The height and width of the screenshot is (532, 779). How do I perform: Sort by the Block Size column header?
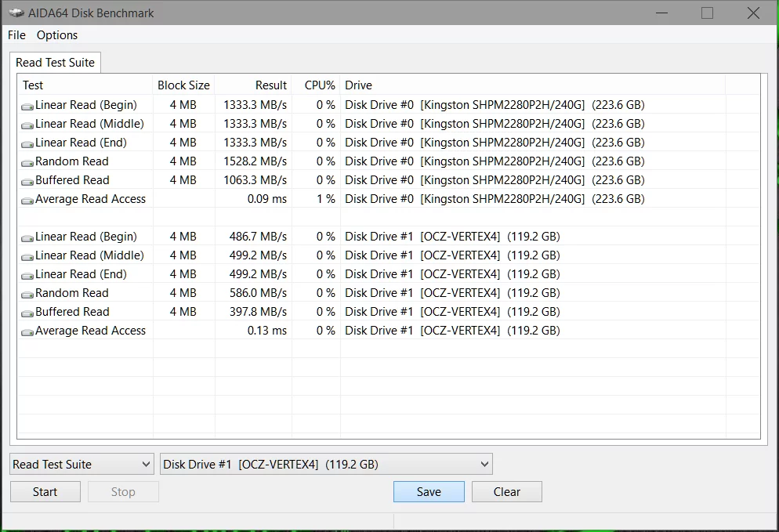click(183, 85)
